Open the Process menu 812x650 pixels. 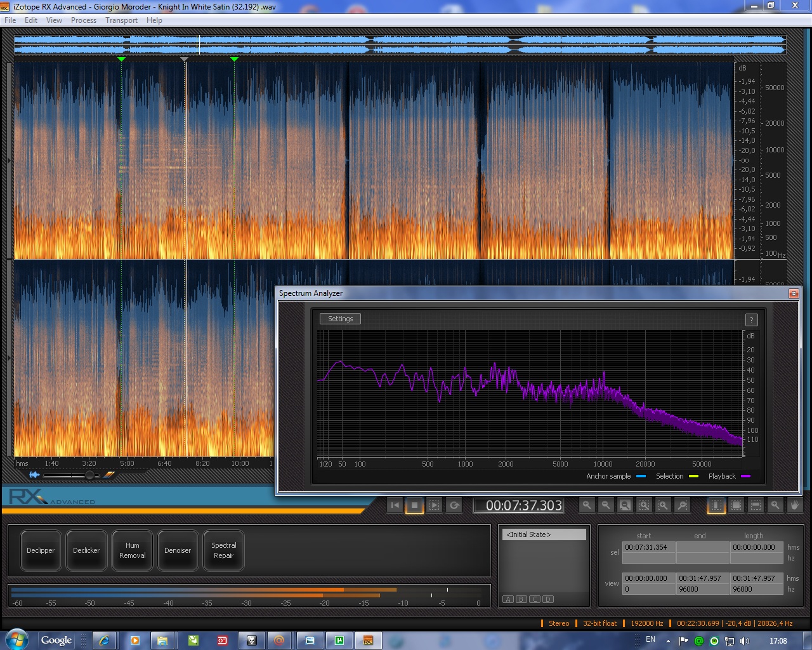click(84, 20)
